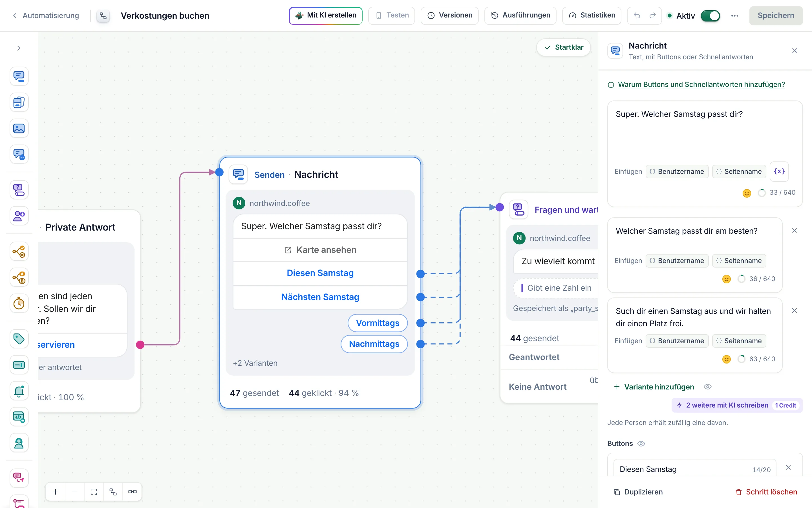The image size is (812, 508).
Task: Expand the left step sidebar
Action: (19, 48)
